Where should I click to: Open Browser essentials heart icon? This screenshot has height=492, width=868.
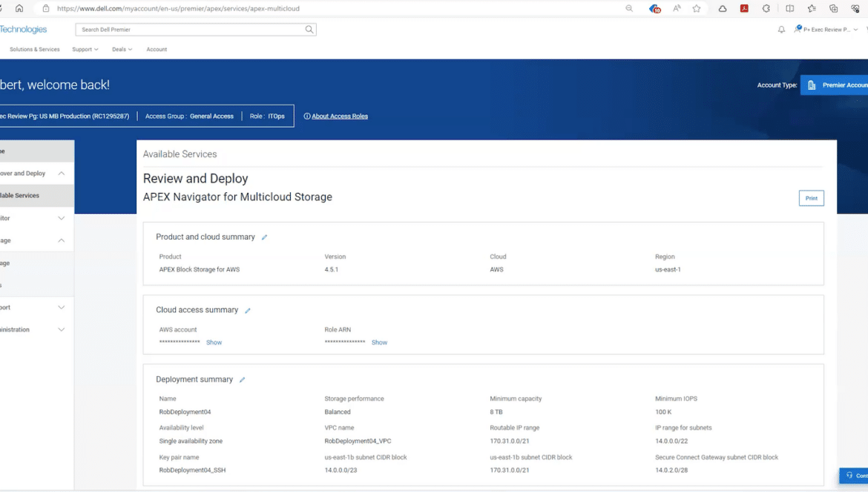tap(855, 8)
